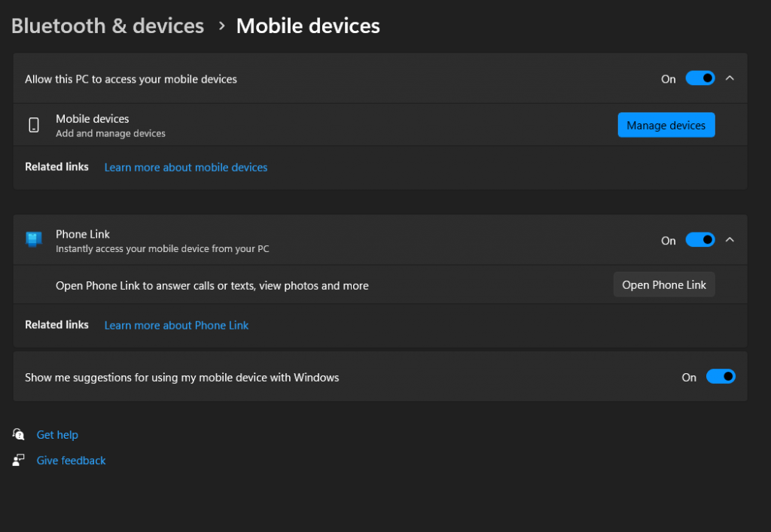Click the Mobile devices page title
Viewport: 771px width, 532px height.
[308, 26]
